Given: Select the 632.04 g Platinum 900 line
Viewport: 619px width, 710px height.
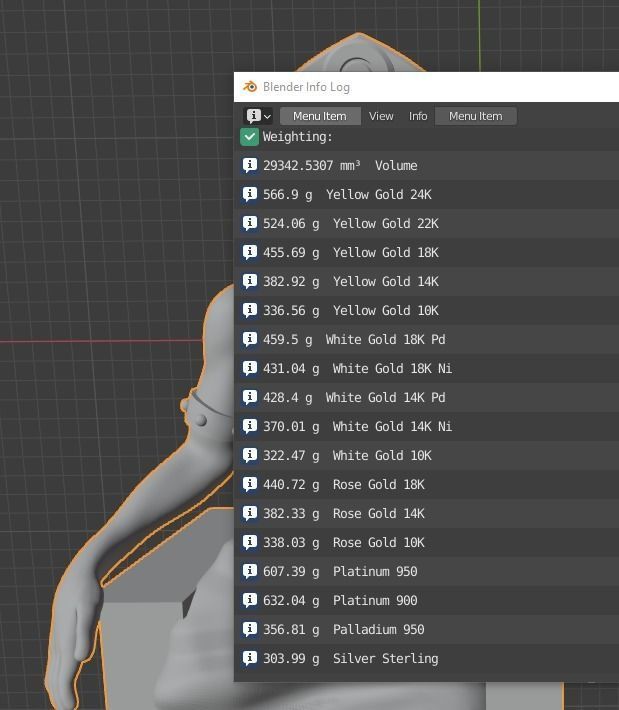Looking at the screenshot, I should point(427,600).
